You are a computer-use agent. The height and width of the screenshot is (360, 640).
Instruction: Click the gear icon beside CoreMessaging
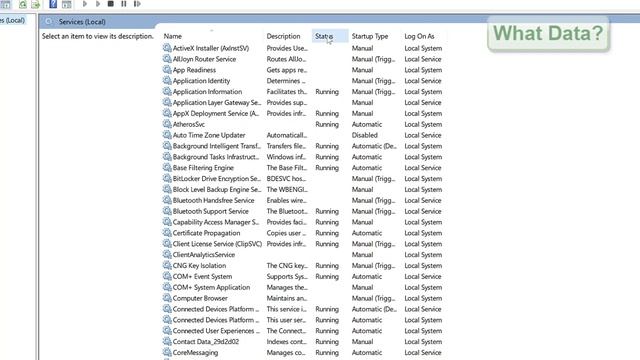click(167, 352)
